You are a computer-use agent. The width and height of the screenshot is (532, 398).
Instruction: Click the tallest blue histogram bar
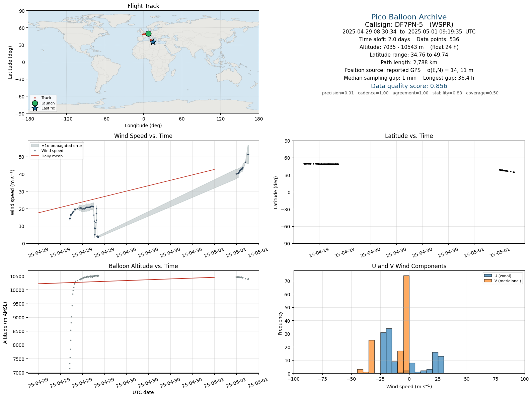pos(389,351)
